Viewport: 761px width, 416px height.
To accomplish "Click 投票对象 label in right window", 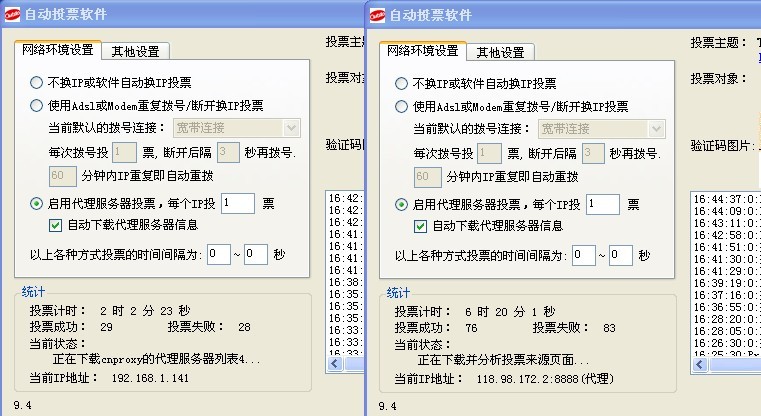I will tap(719, 79).
